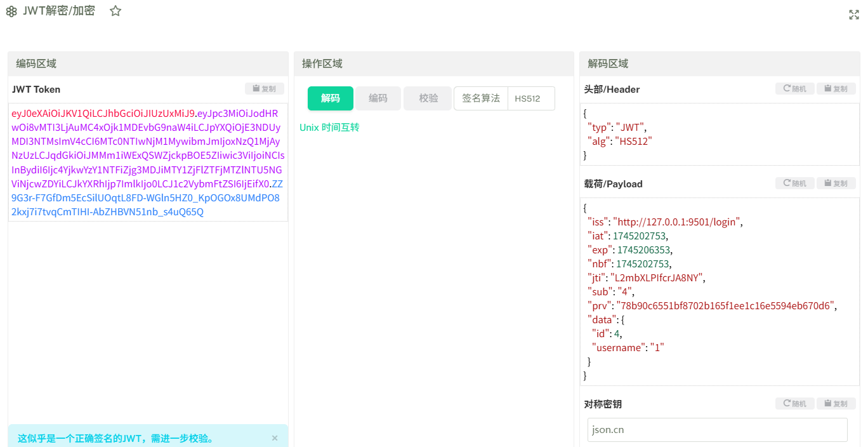Click the "username": "1" line

[x=628, y=347]
